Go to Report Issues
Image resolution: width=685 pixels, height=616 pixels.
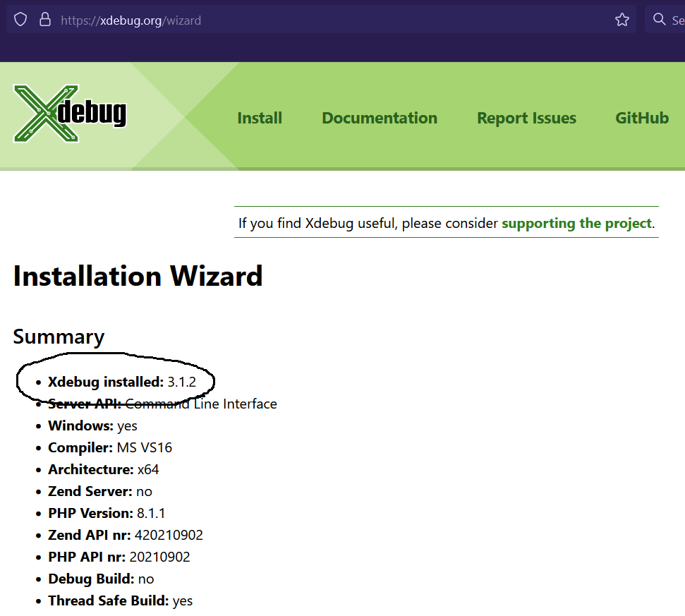(526, 118)
